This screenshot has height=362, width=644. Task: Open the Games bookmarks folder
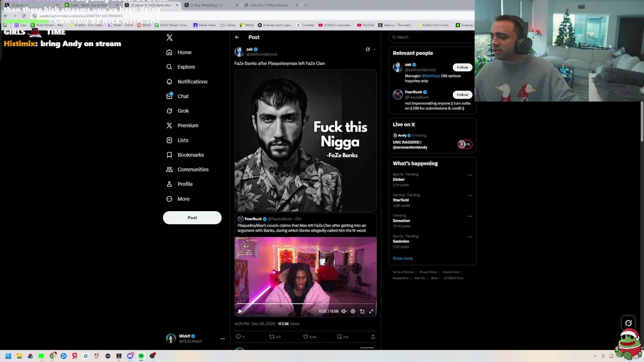click(228, 25)
